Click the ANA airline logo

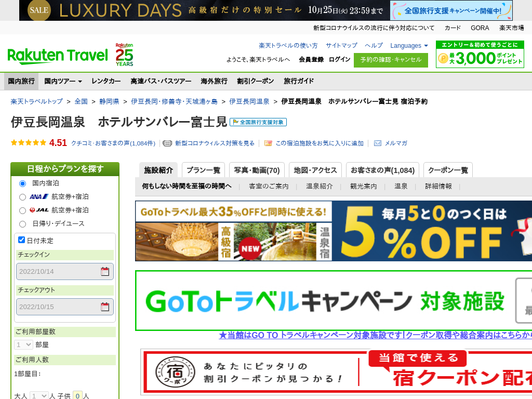(39, 196)
